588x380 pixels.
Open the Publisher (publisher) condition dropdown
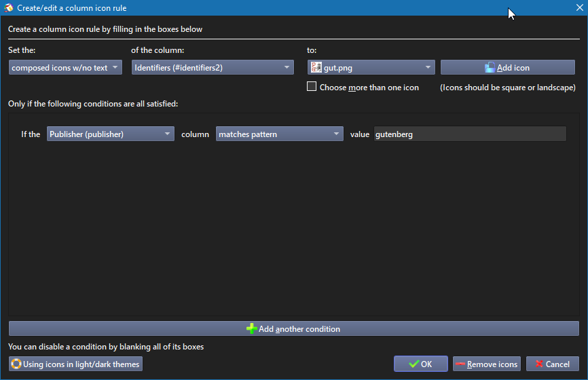pos(111,134)
